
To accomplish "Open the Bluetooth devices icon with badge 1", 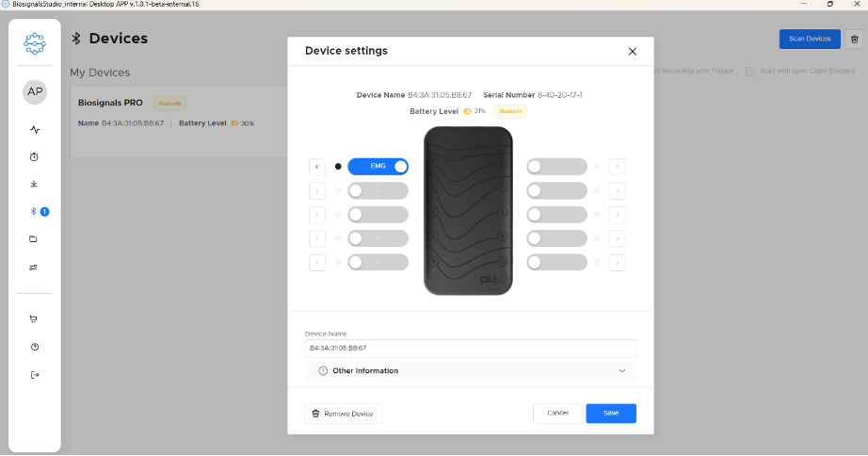I will (x=40, y=211).
